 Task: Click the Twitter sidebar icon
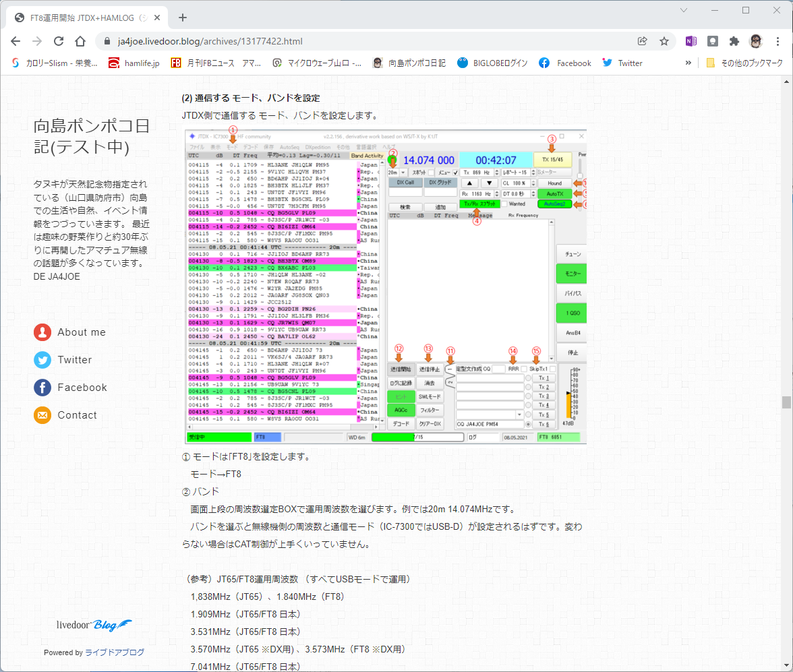coord(42,360)
